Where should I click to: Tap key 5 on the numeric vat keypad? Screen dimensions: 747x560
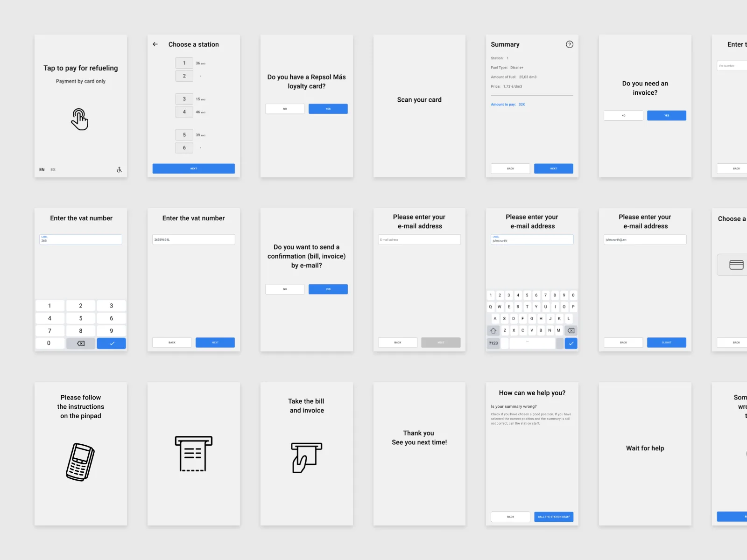click(x=81, y=318)
